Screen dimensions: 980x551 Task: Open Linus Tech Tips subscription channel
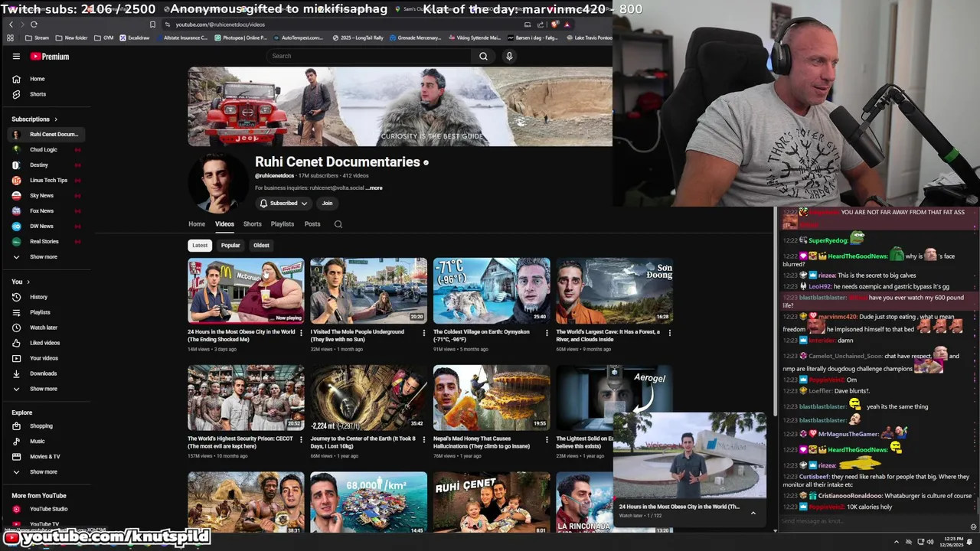46,181
